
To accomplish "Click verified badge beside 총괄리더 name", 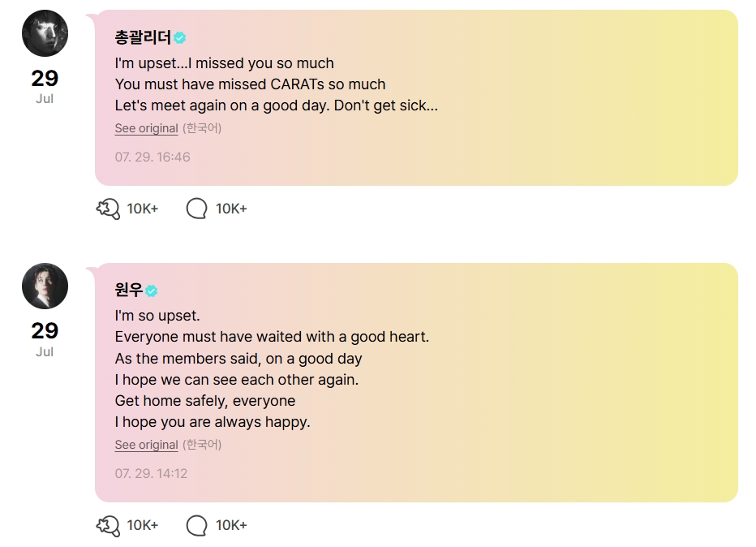I will (180, 37).
